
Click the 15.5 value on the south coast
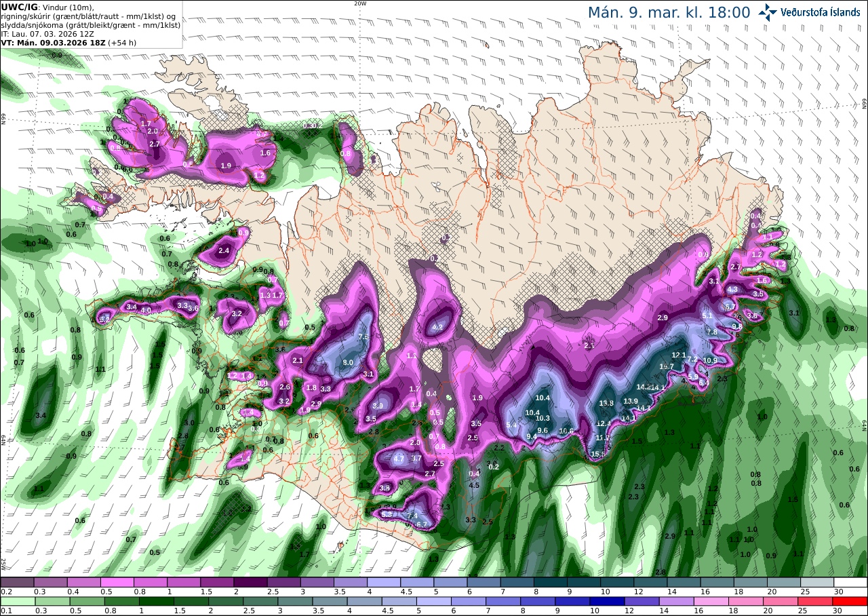pyautogui.click(x=598, y=454)
